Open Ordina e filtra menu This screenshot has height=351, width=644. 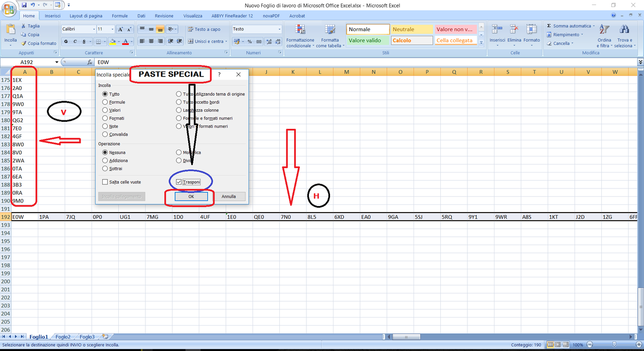(604, 36)
